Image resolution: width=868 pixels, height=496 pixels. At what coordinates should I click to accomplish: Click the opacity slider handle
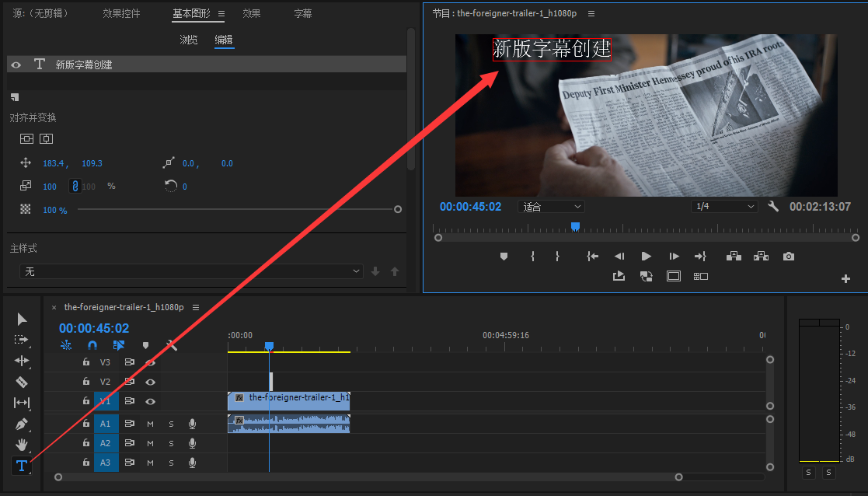point(398,209)
